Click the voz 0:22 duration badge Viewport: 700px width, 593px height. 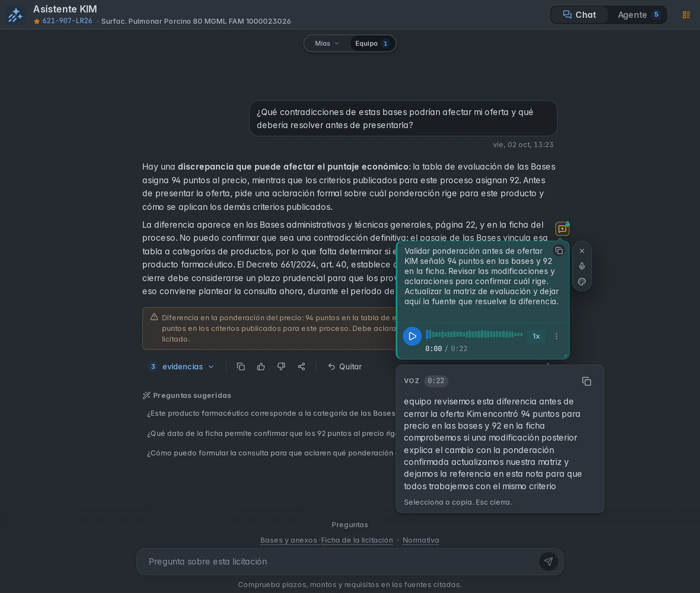click(x=435, y=381)
